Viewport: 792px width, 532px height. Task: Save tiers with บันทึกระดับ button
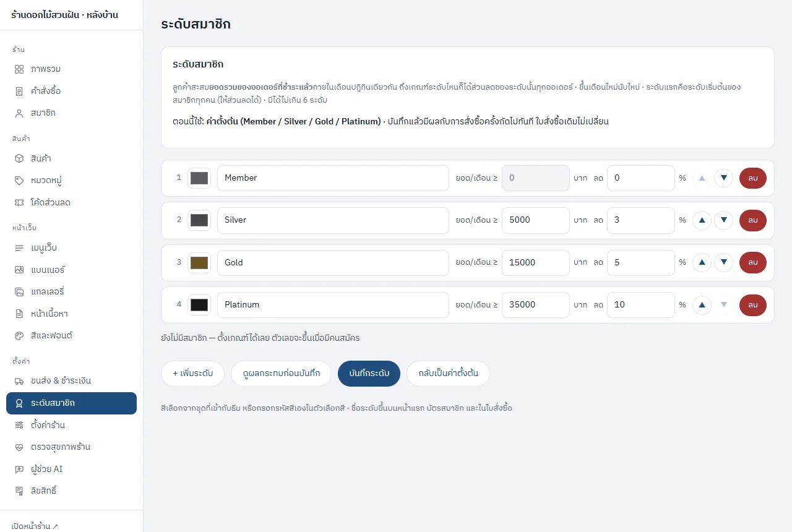[x=369, y=374]
